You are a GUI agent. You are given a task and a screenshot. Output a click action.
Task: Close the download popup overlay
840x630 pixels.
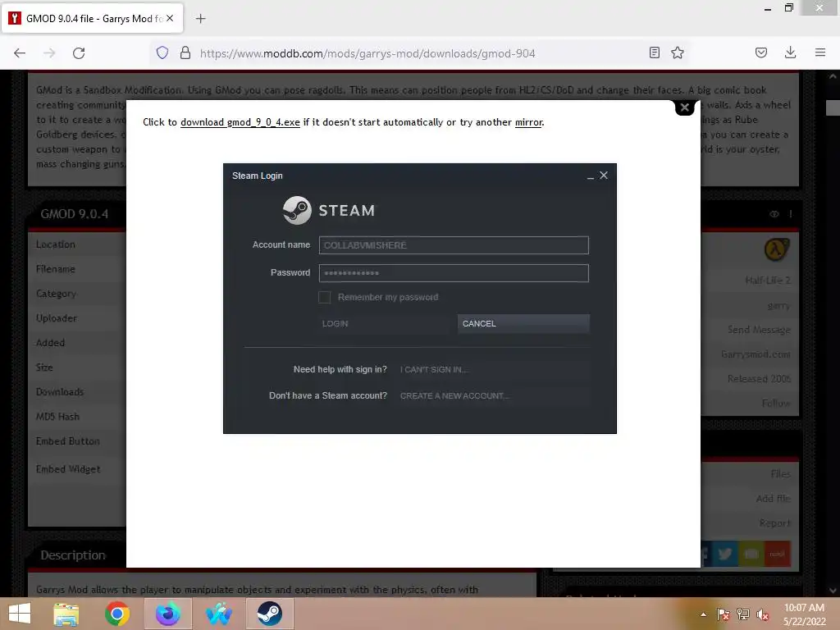[684, 107]
